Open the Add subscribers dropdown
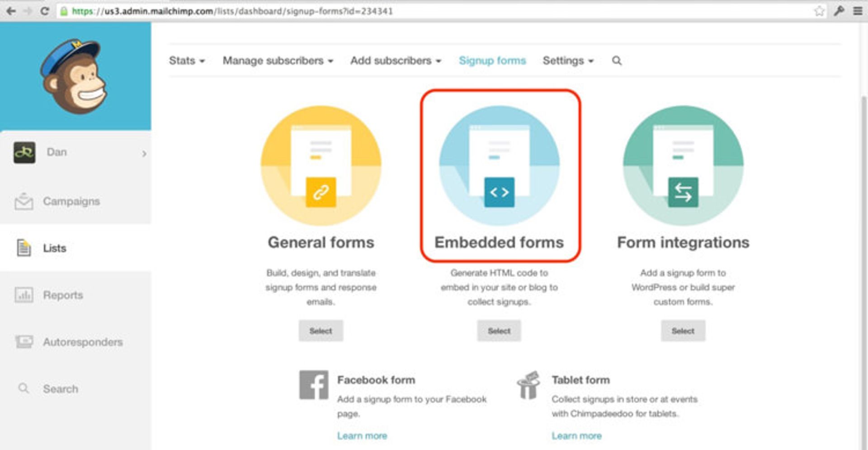 tap(396, 61)
